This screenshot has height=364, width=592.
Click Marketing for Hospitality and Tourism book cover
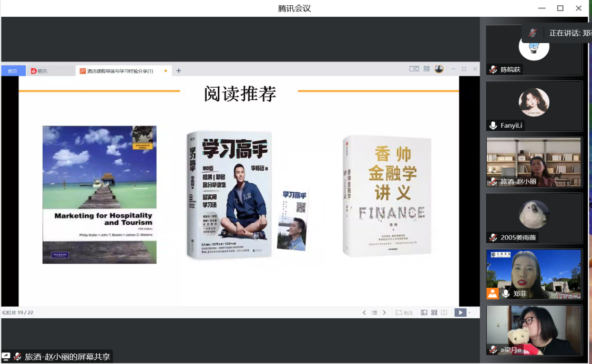[x=99, y=194]
